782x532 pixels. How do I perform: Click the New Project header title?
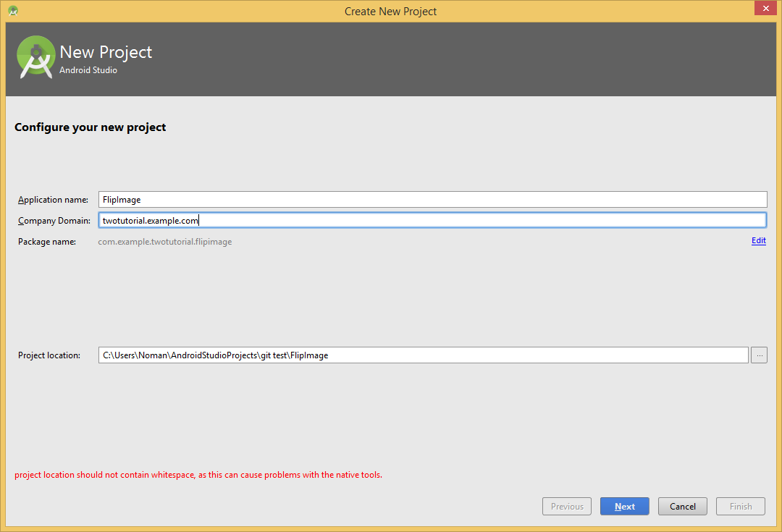pos(106,52)
